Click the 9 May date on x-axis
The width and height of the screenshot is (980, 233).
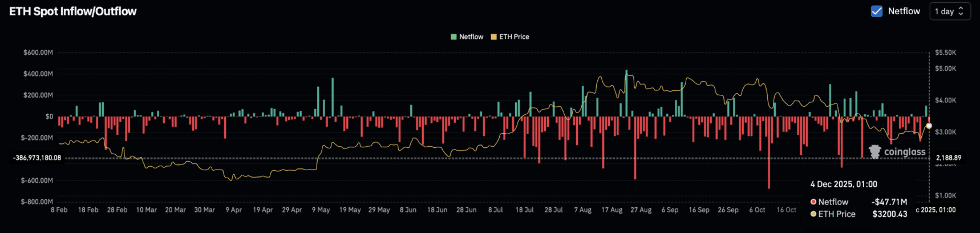click(x=321, y=210)
